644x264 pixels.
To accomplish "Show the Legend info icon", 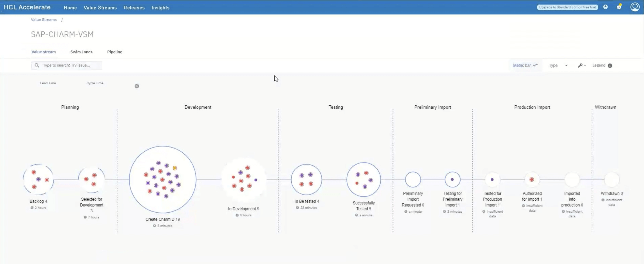I will (x=610, y=65).
